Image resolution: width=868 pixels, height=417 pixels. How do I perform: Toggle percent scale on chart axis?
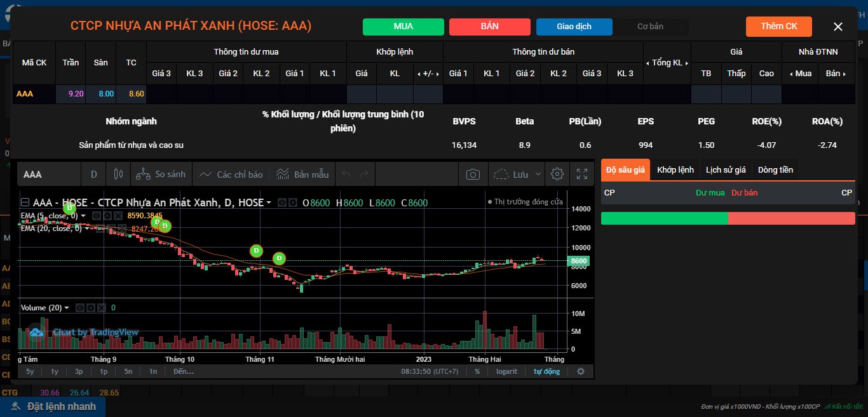[477, 371]
